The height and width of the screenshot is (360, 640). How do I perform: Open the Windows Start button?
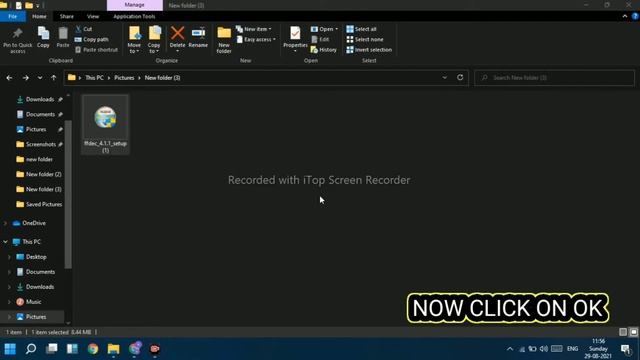click(x=10, y=349)
